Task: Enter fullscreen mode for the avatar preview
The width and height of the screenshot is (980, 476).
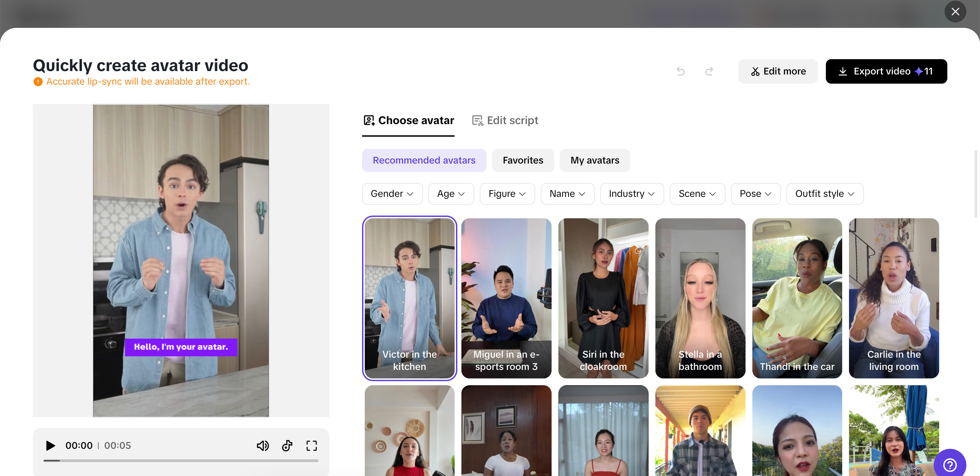Action: click(x=312, y=446)
